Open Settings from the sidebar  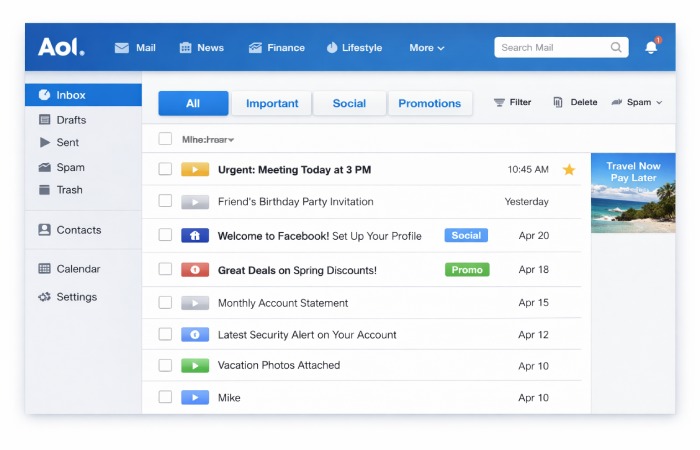(76, 297)
